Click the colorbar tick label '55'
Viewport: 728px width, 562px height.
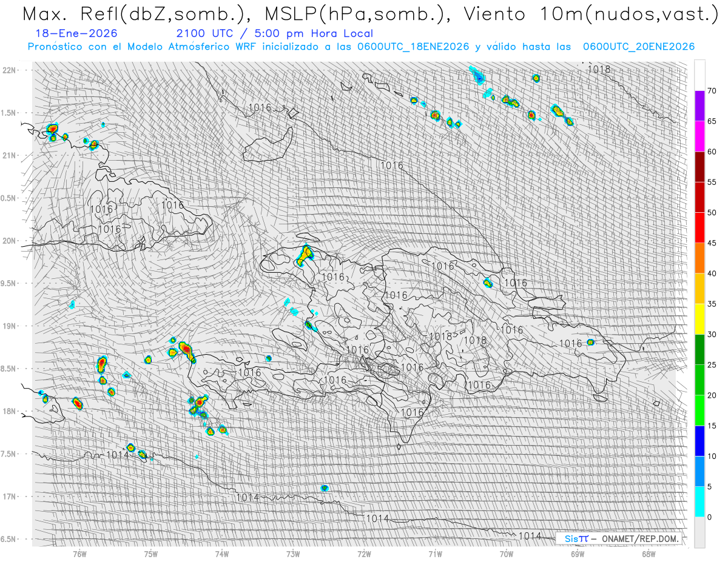click(x=712, y=182)
